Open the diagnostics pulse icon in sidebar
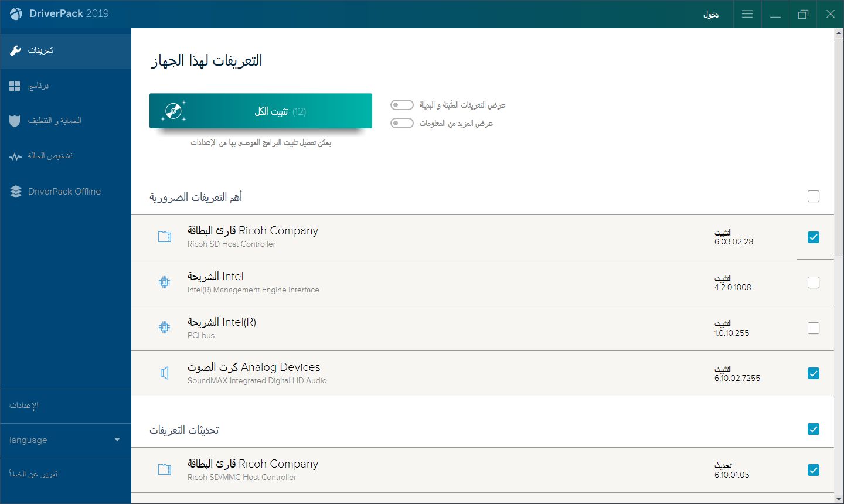 click(16, 156)
